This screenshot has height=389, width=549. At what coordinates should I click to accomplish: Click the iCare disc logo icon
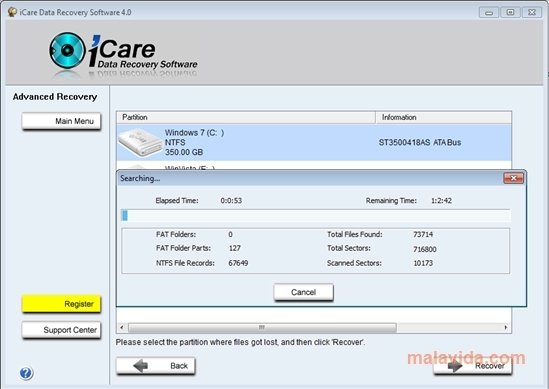pos(67,50)
